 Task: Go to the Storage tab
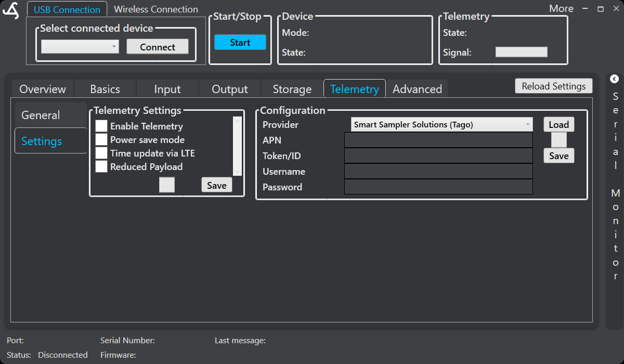click(x=292, y=89)
